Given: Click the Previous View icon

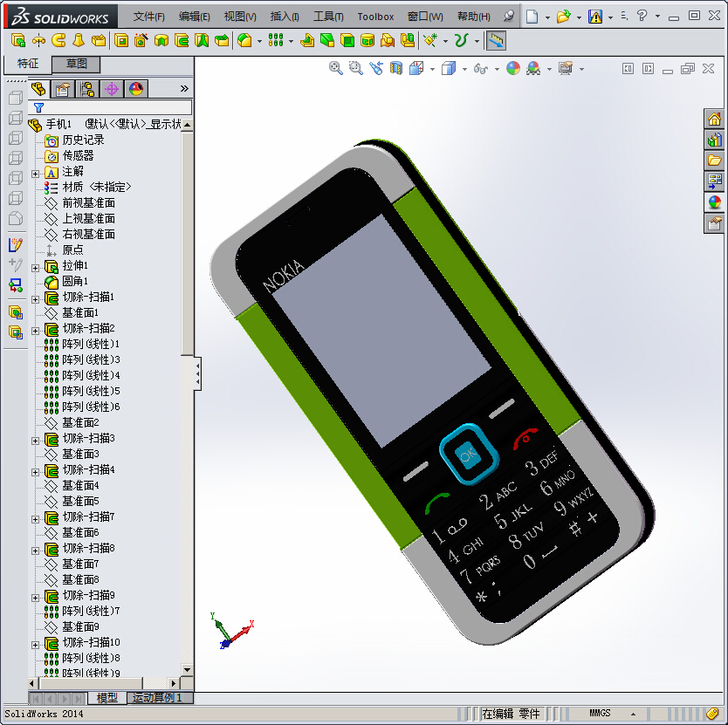Looking at the screenshot, I should pyautogui.click(x=376, y=69).
